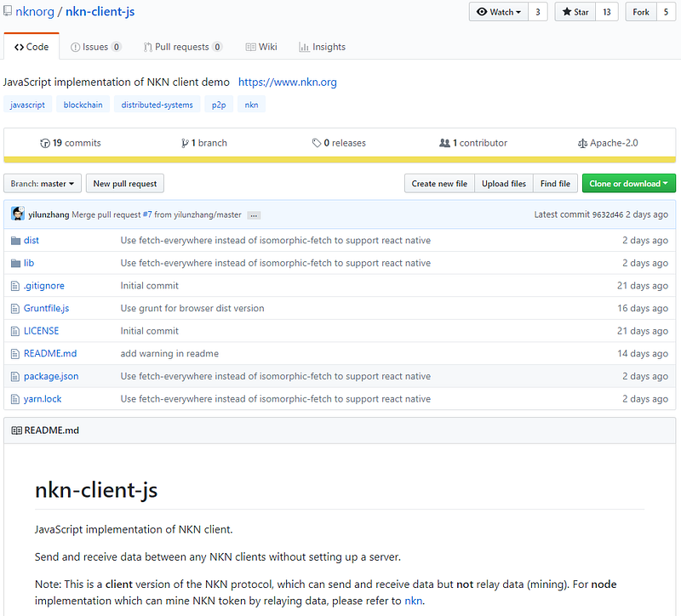Click the Apache-2.0 license link
Image resolution: width=681 pixels, height=616 pixels.
pos(608,143)
